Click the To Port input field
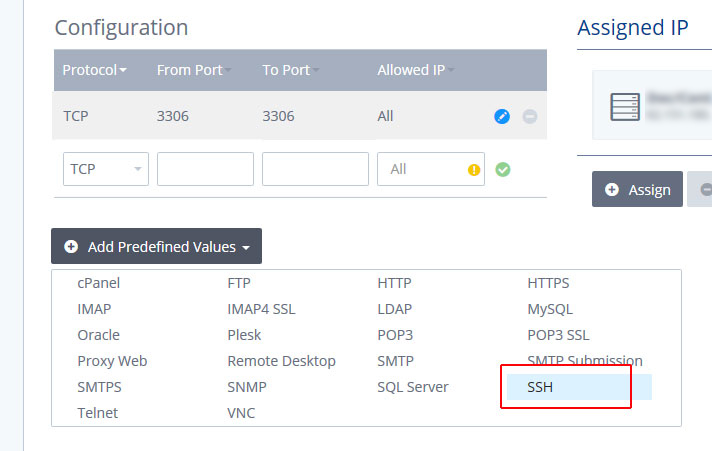Screen dimensions: 712x451 [x=315, y=169]
